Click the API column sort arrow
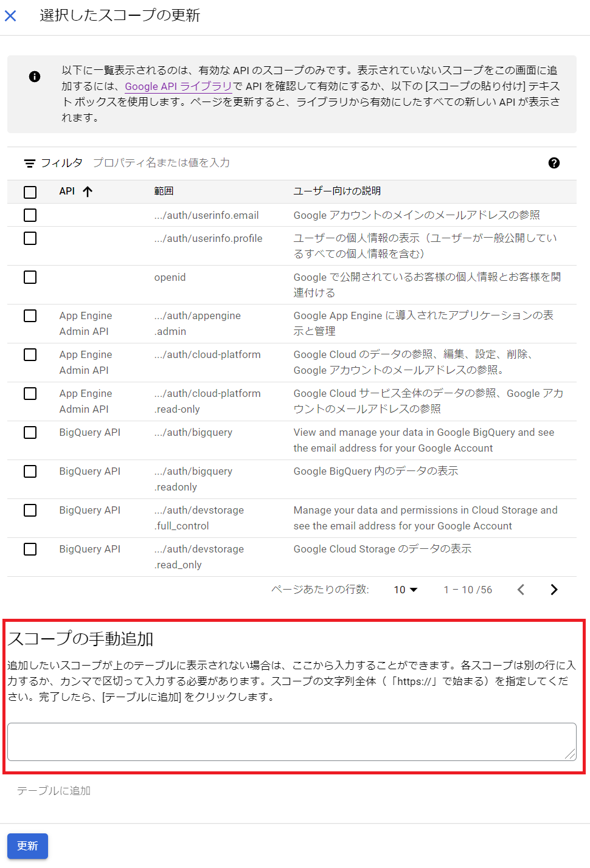The height and width of the screenshot is (868, 590). (x=88, y=191)
